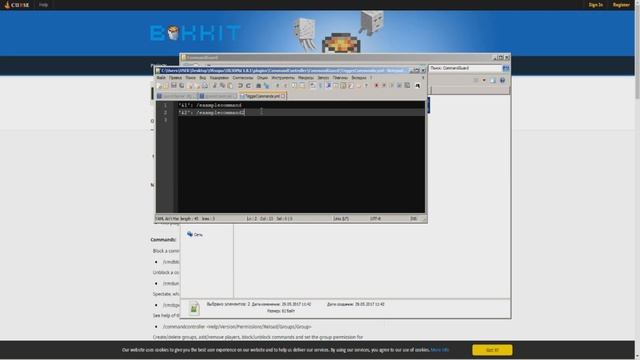Click the Save All toolbar icon
The image size is (640, 360).
(181, 86)
